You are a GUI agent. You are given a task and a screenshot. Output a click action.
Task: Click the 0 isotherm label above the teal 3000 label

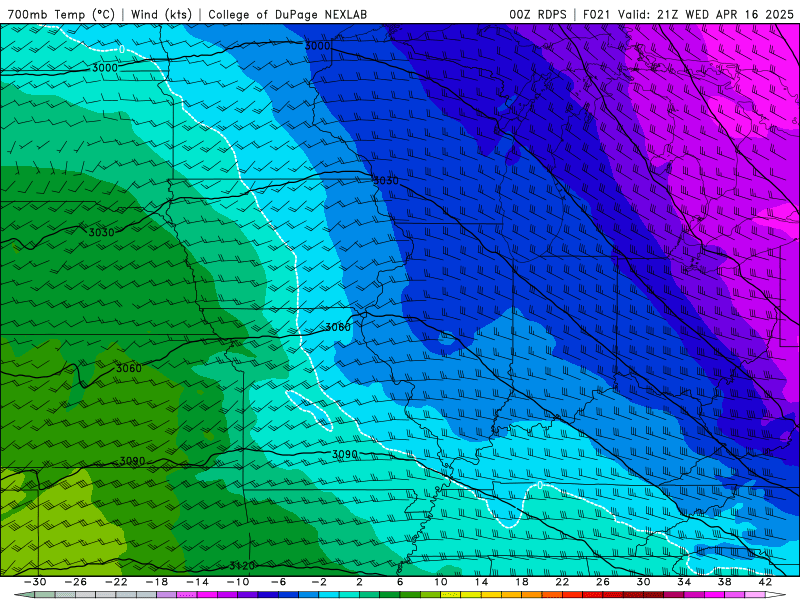pyautogui.click(x=121, y=49)
